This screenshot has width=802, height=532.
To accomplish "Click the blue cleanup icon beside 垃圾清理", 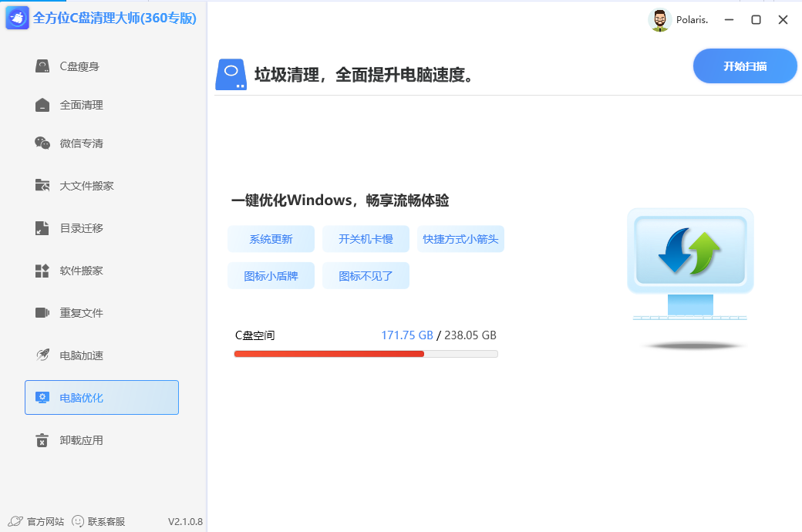I will (230, 74).
